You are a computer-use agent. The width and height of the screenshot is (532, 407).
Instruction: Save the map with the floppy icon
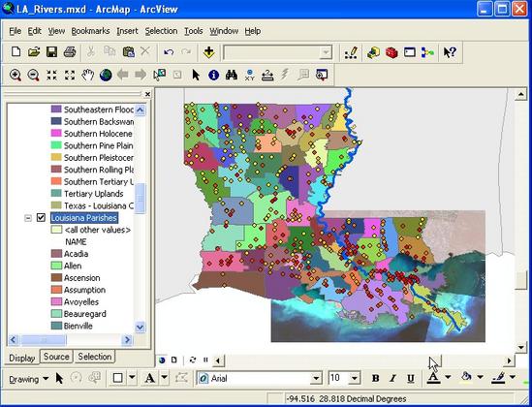click(x=51, y=52)
